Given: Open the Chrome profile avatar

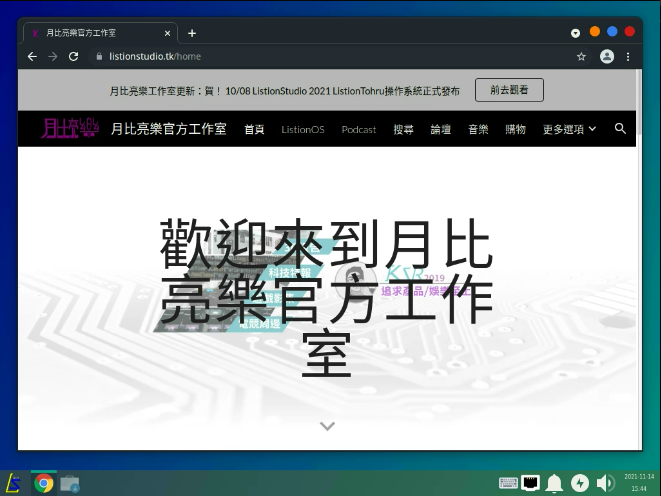Looking at the screenshot, I should click(607, 56).
